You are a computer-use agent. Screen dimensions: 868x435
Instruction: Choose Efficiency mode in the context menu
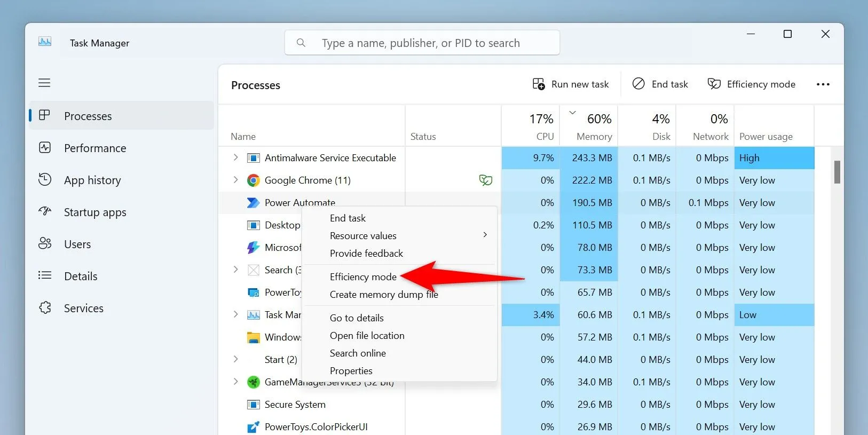click(363, 276)
